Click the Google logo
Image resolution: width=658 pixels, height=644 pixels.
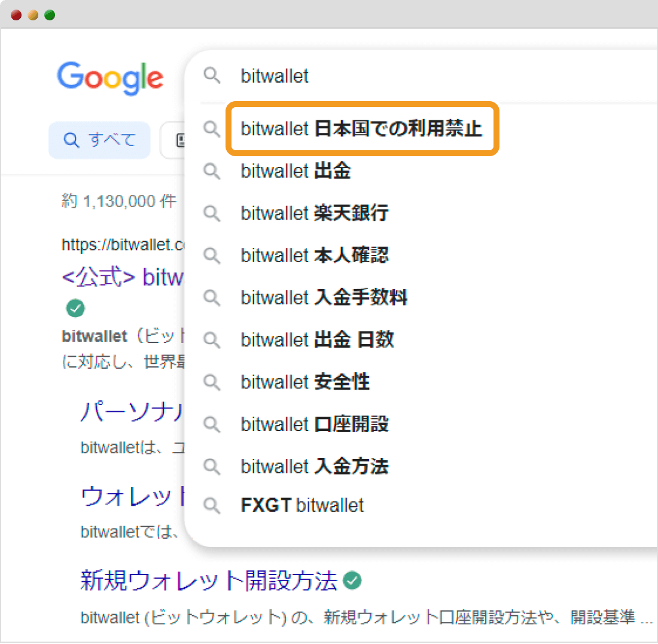click(110, 78)
